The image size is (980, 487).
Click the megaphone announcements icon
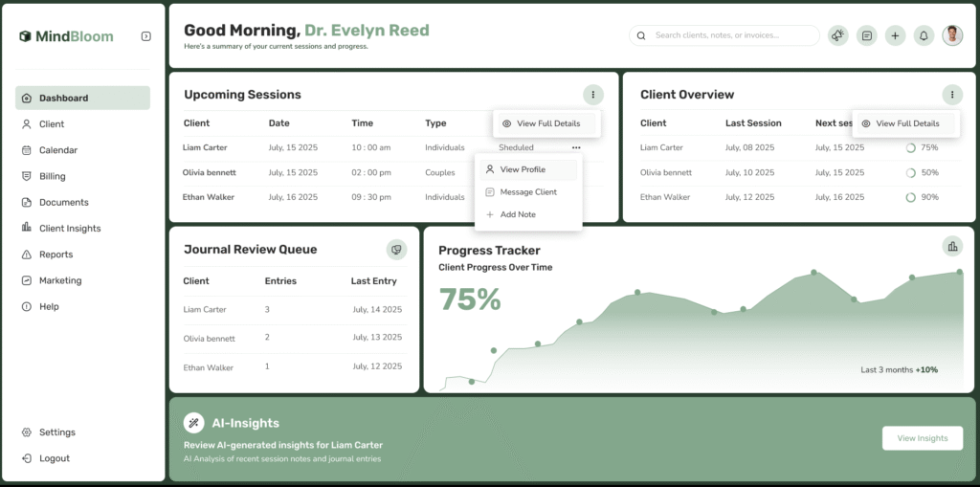click(x=838, y=35)
